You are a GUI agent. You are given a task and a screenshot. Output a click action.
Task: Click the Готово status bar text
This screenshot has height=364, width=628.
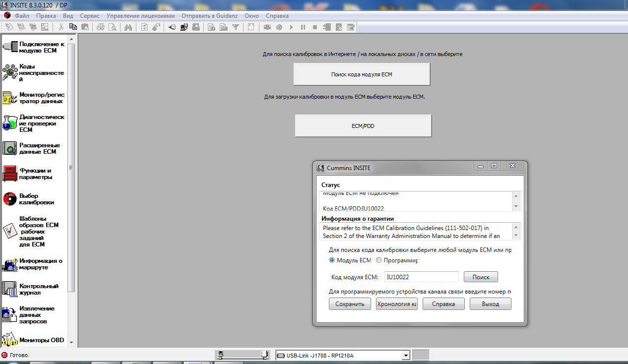point(19,355)
